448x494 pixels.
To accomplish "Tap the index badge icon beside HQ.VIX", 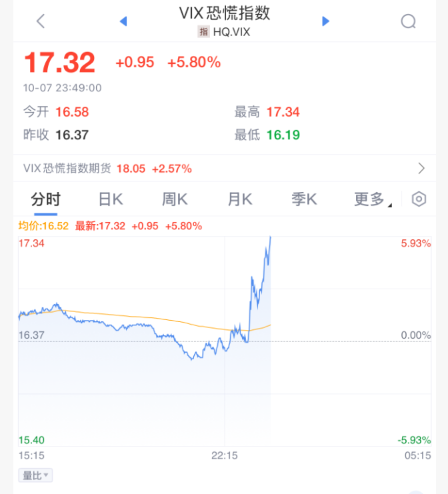I will point(203,31).
